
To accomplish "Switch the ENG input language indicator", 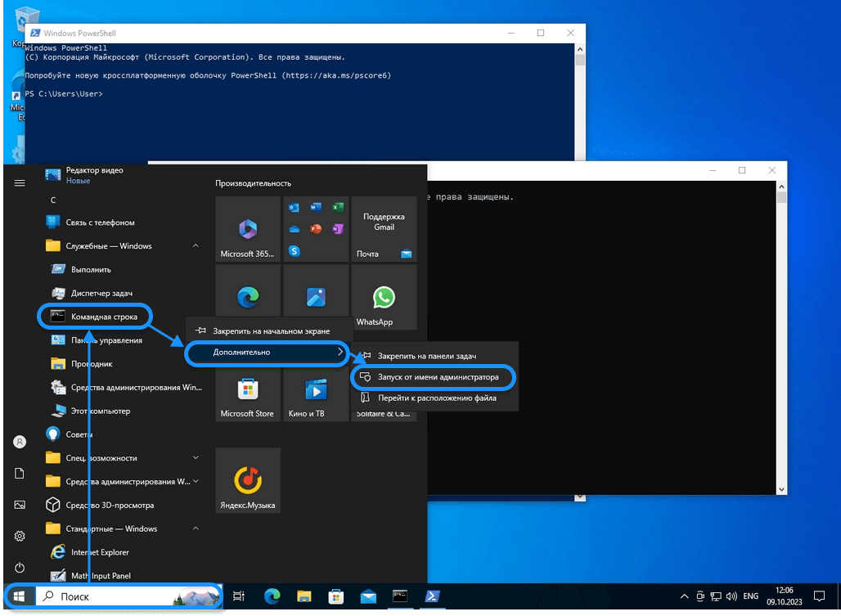I will tap(751, 596).
